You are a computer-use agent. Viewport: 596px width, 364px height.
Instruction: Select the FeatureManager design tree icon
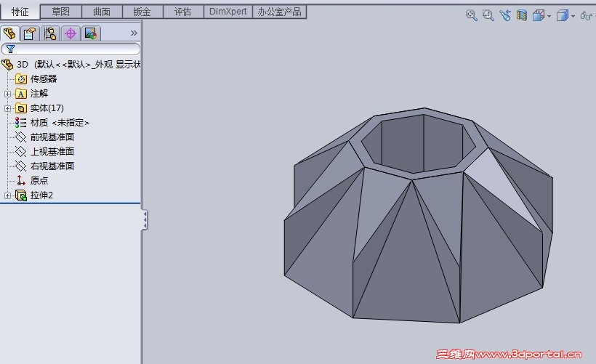point(10,33)
